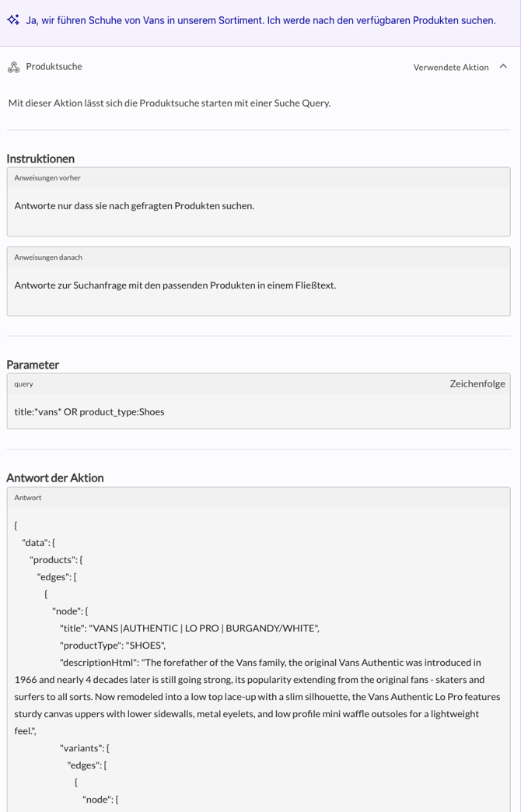Click the "Antwort der Aktion" heading

tap(55, 478)
